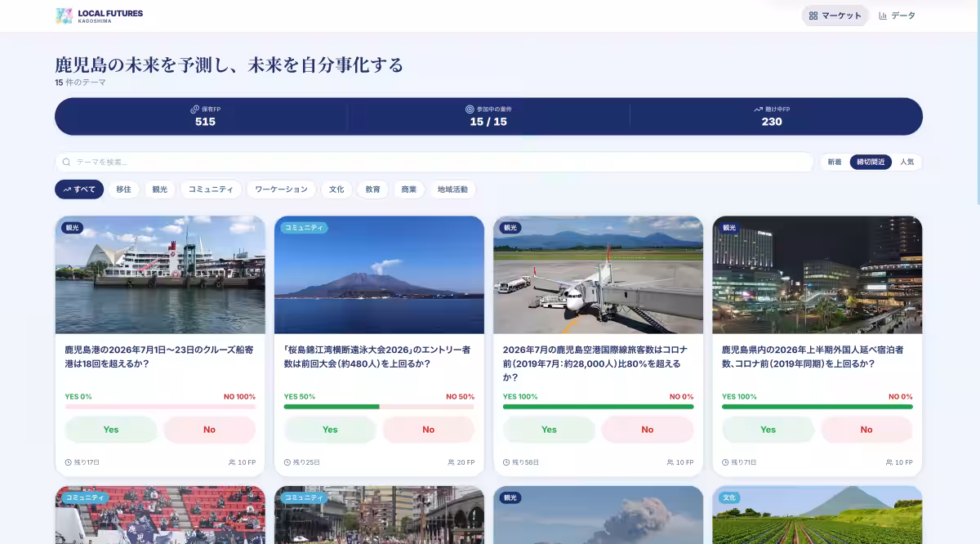Vote Yes on 鹿児島空港国際線旅客数 question
This screenshot has height=544, width=980.
pyautogui.click(x=549, y=430)
